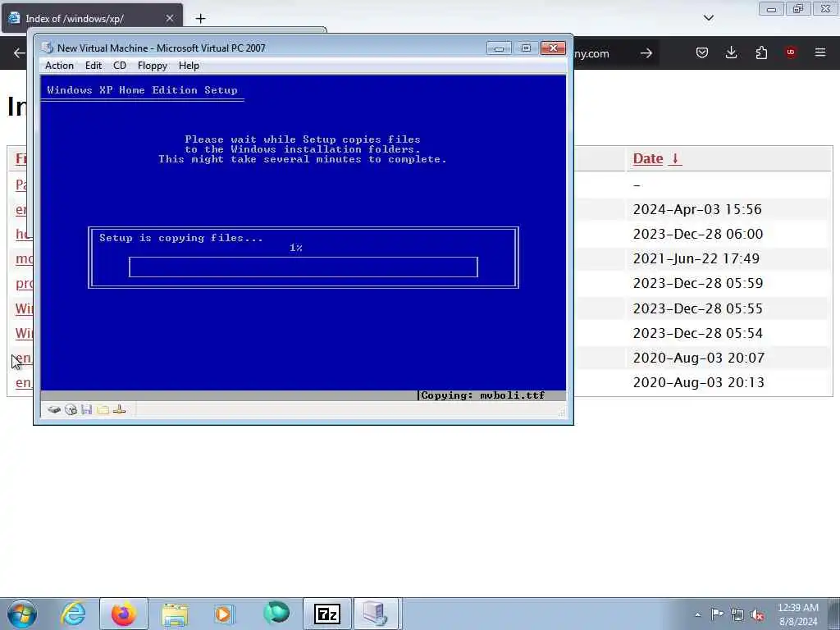The height and width of the screenshot is (630, 840).
Task: Click the CD drive icon in Virtual PC status bar
Action: tap(71, 410)
